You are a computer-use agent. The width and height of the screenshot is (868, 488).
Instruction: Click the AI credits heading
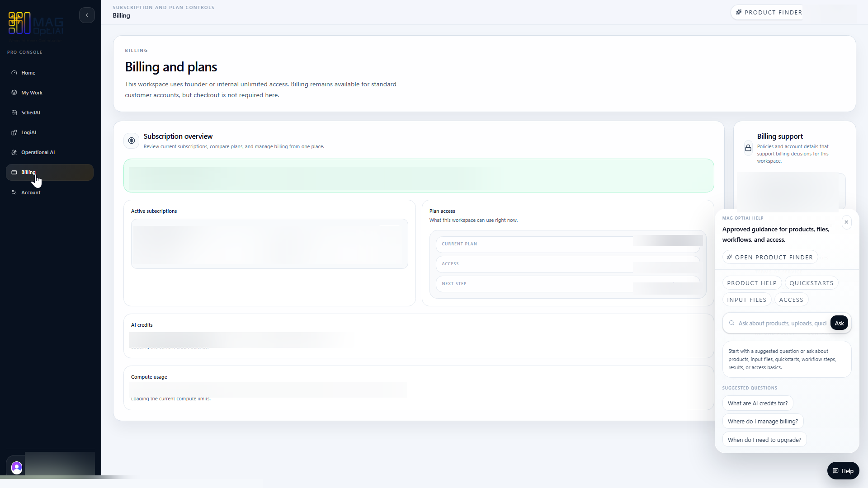coord(142,325)
